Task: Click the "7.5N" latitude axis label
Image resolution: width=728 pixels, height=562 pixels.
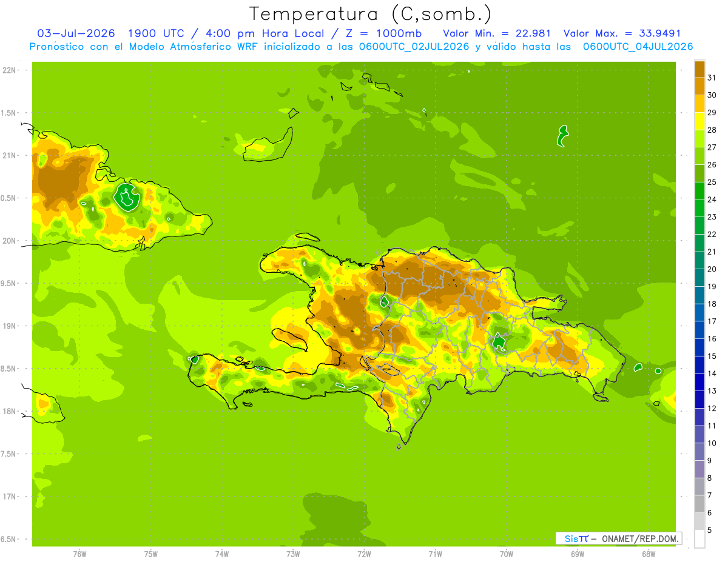Action: click(x=9, y=454)
